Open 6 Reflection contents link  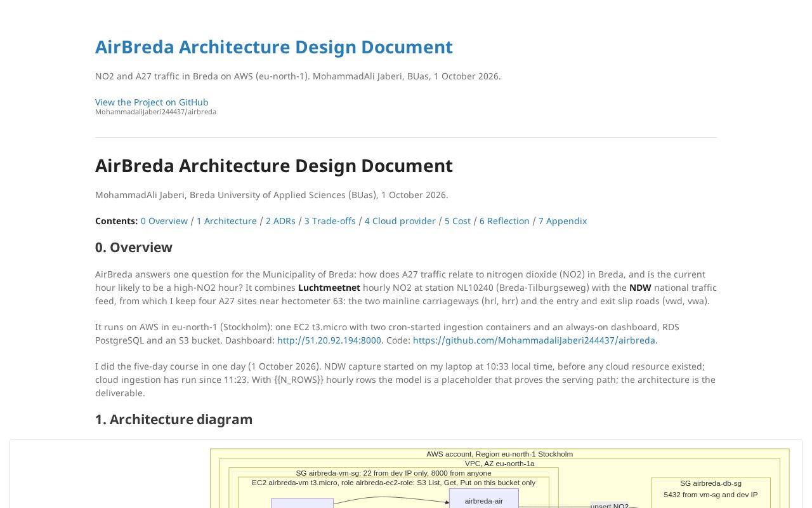(x=504, y=221)
